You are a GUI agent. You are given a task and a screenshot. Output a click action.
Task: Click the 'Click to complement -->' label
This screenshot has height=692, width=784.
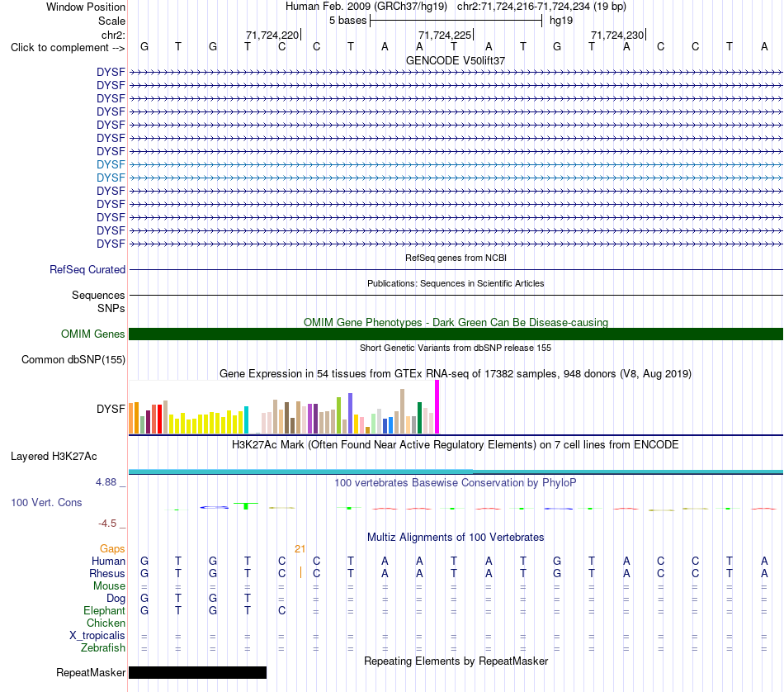(x=68, y=48)
